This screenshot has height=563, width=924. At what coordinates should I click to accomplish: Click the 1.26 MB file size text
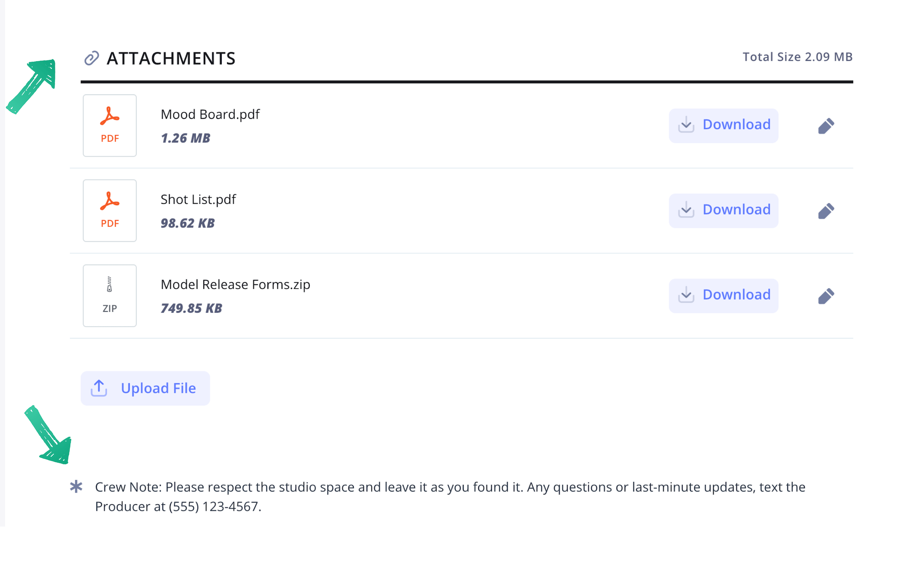click(x=185, y=138)
